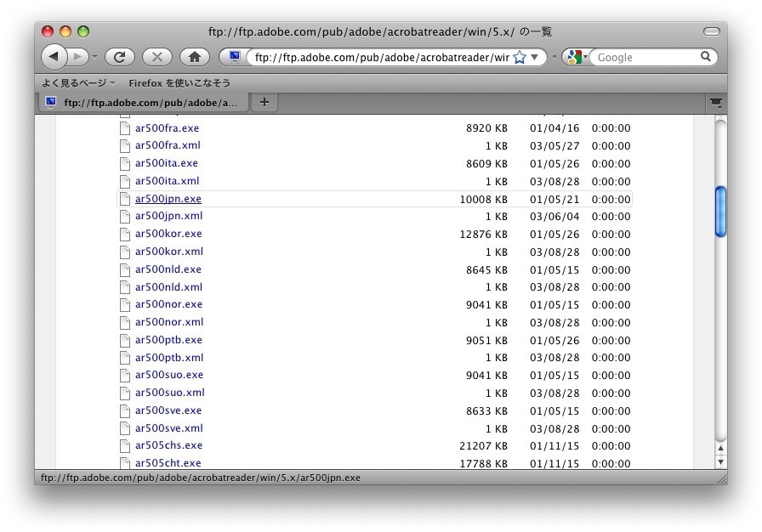Click the Stop loading X button

[x=157, y=57]
